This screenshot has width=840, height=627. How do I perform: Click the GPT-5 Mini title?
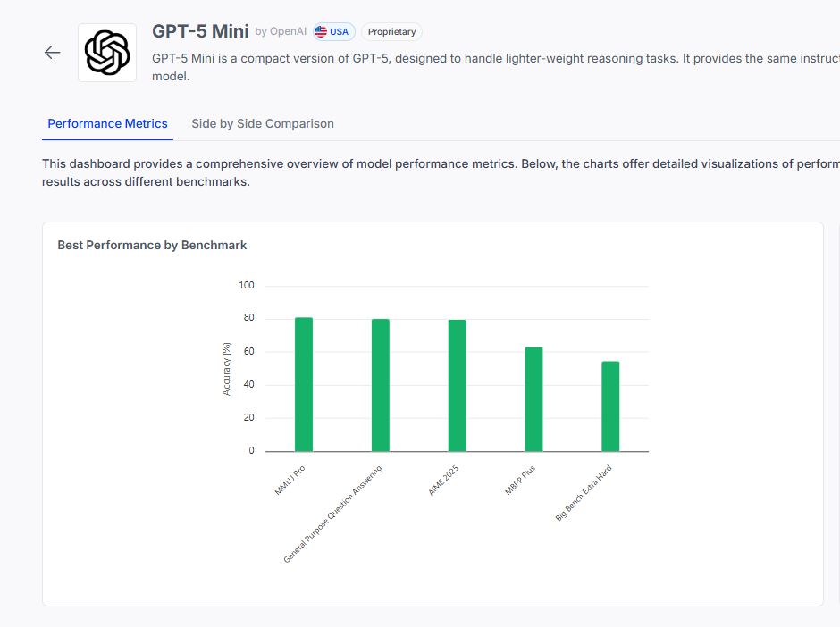200,31
